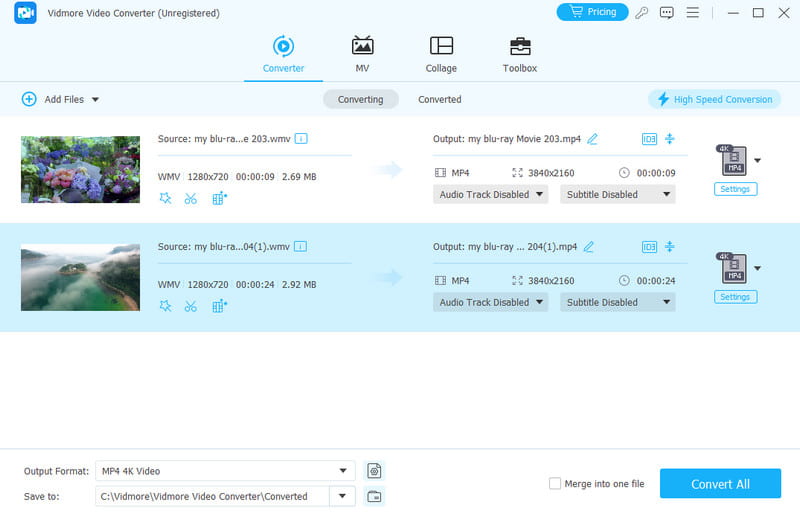
Task: Click source info icon of second video
Action: pyautogui.click(x=301, y=246)
